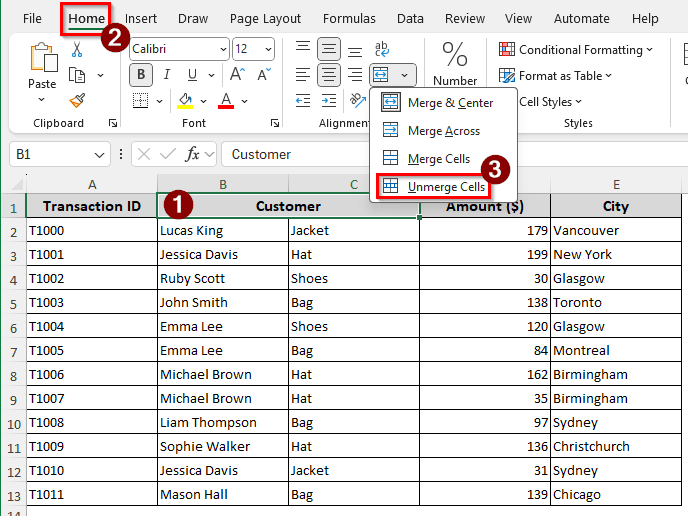Toggle Bold formatting
This screenshot has width=688, height=516.
141,75
